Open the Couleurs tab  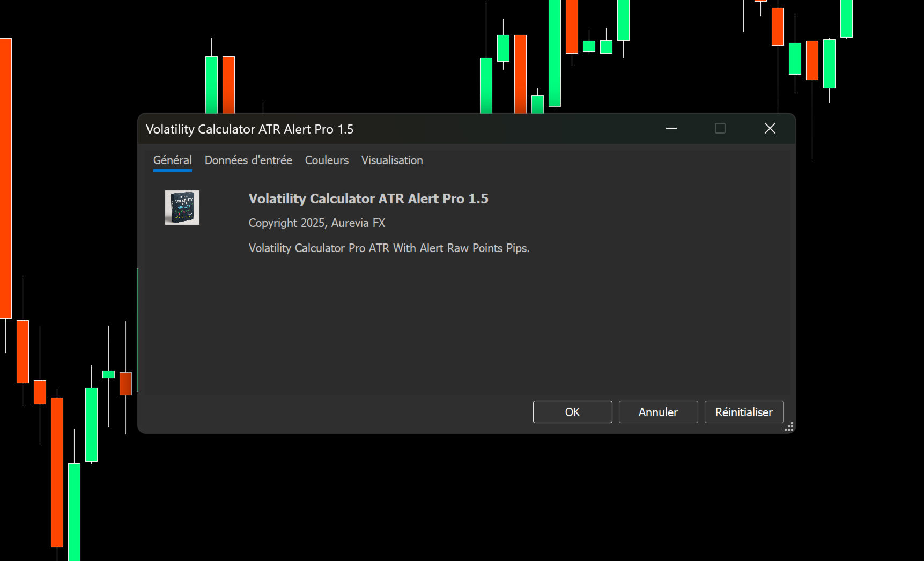(x=327, y=160)
